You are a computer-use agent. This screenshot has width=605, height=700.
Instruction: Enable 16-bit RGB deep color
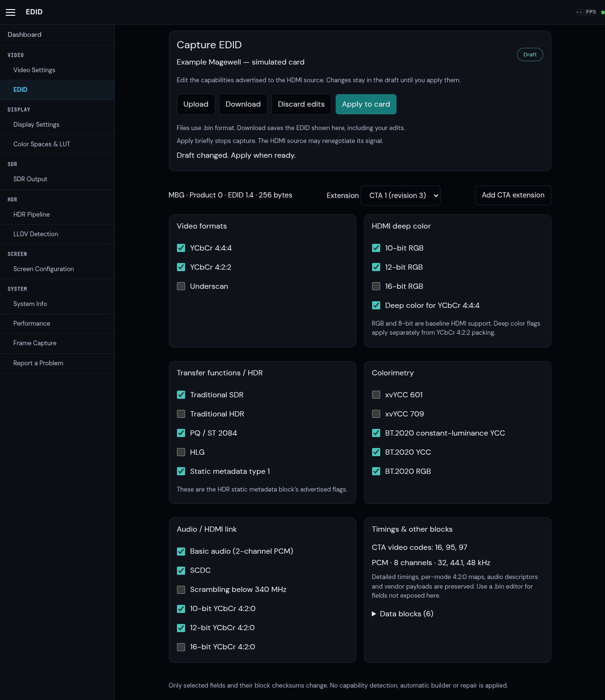pyautogui.click(x=376, y=286)
